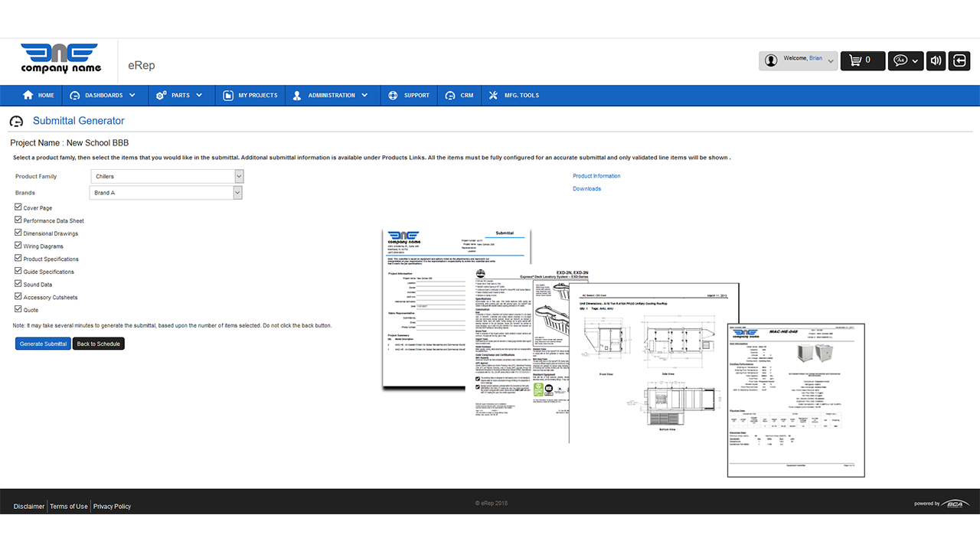Uncheck Performance Data Sheet checkbox
The image size is (980, 551).
(x=18, y=220)
